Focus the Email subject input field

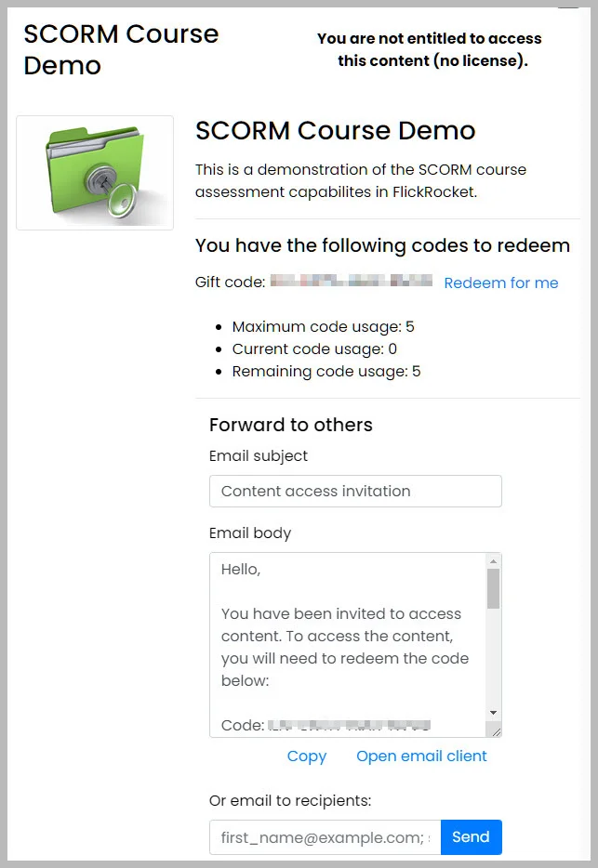pyautogui.click(x=355, y=491)
